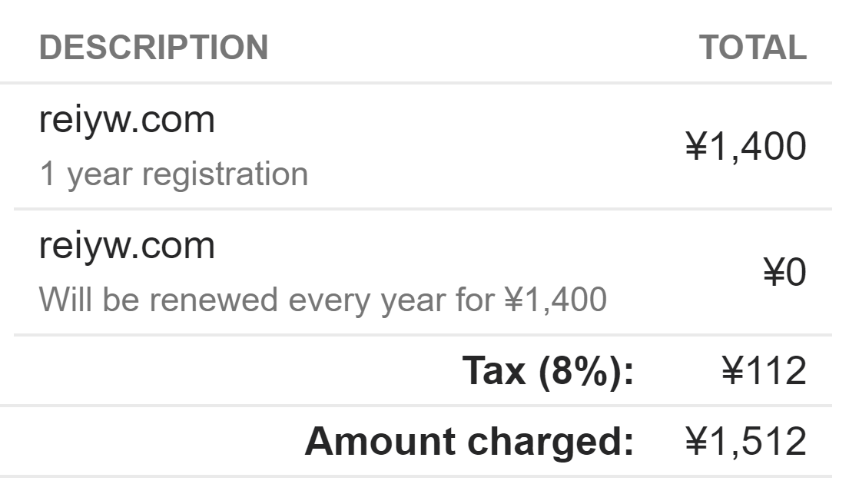Image resolution: width=849 pixels, height=504 pixels.
Task: Click the ¥0 renewal total
Action: (785, 272)
